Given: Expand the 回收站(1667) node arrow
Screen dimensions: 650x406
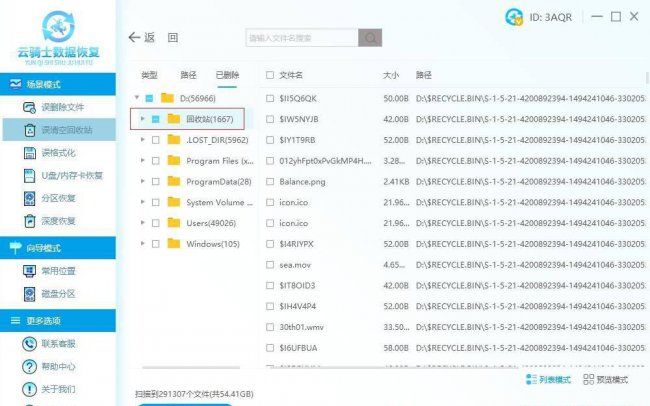Looking at the screenshot, I should (143, 119).
